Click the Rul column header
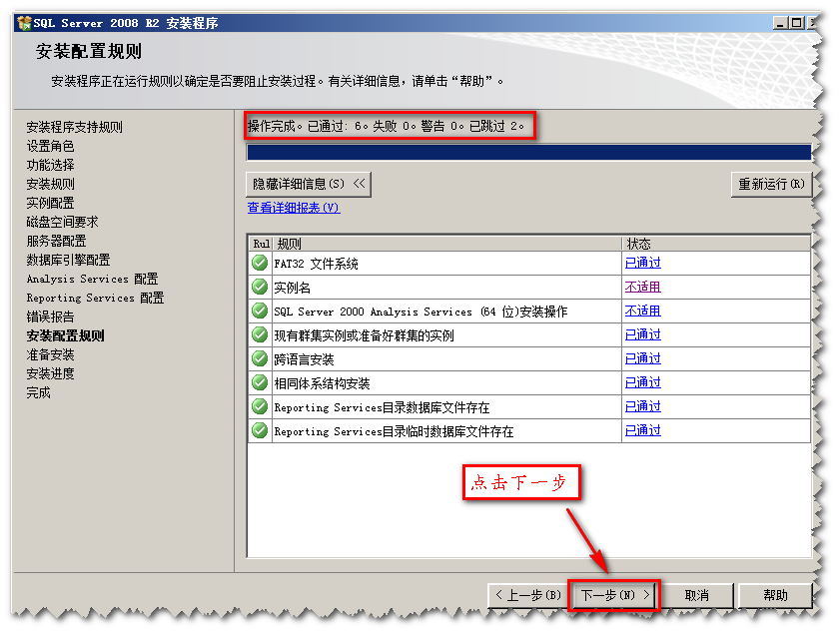 tap(261, 245)
